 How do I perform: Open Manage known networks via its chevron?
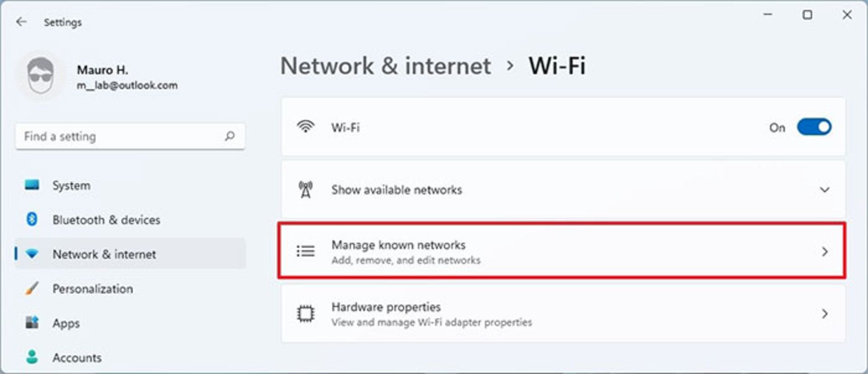(826, 252)
